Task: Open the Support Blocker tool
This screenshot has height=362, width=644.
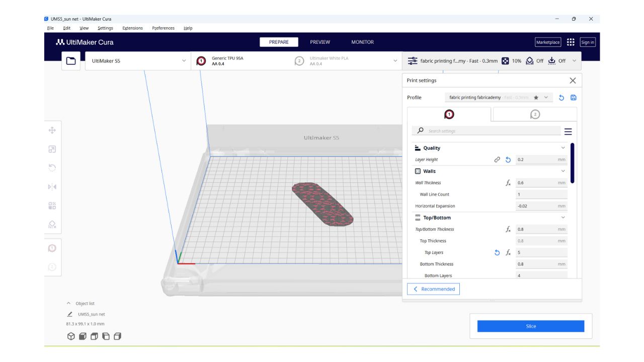Action: [x=52, y=225]
